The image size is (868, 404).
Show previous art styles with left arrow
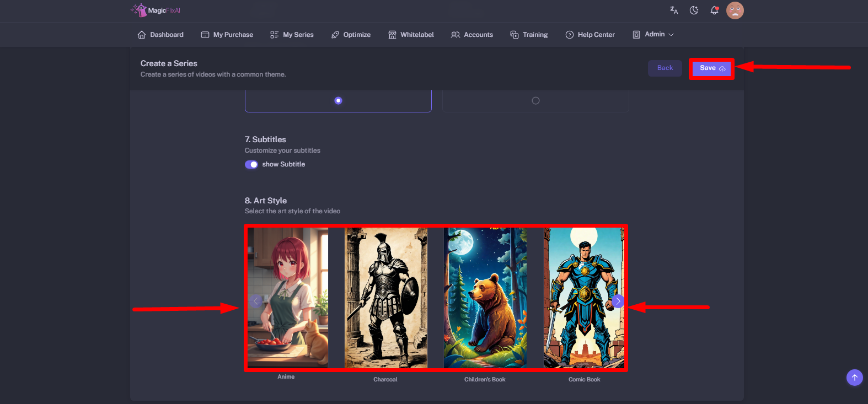tap(255, 301)
